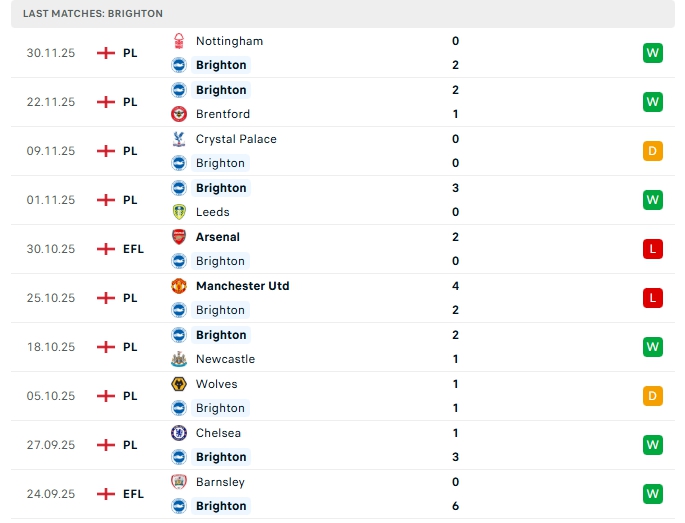This screenshot has width=685, height=523.
Task: Open the Newcastle team link
Action: click(225, 359)
